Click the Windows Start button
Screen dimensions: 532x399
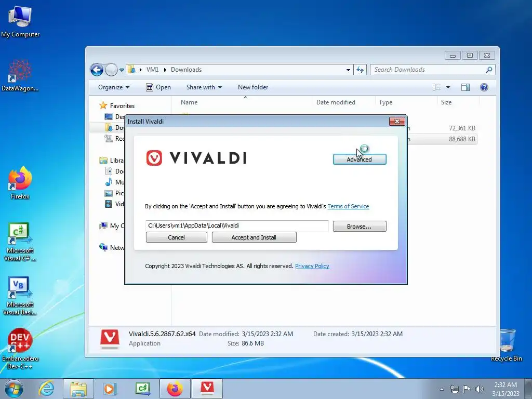[x=14, y=389]
